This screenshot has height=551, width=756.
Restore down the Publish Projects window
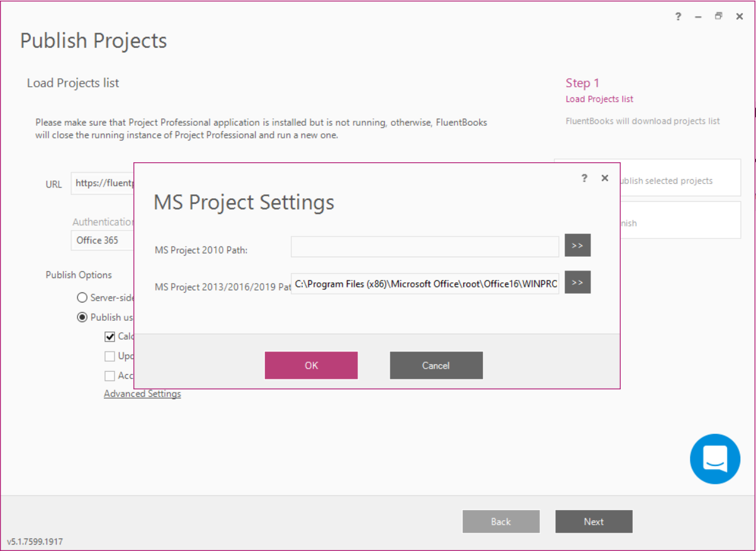tap(718, 16)
